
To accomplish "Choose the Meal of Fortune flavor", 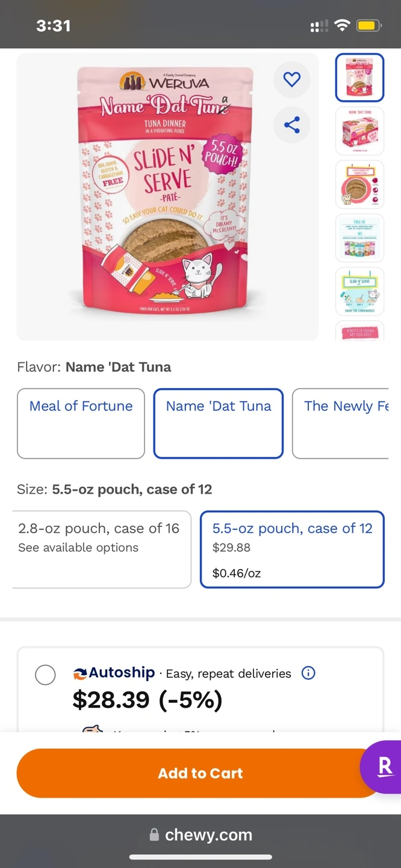I will pos(81,423).
